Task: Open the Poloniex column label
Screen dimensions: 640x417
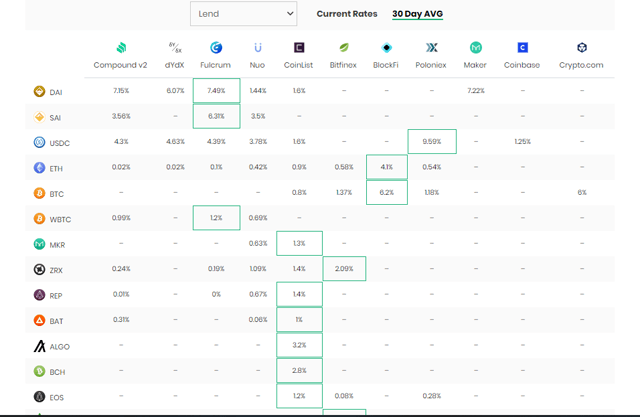Action: (x=431, y=65)
